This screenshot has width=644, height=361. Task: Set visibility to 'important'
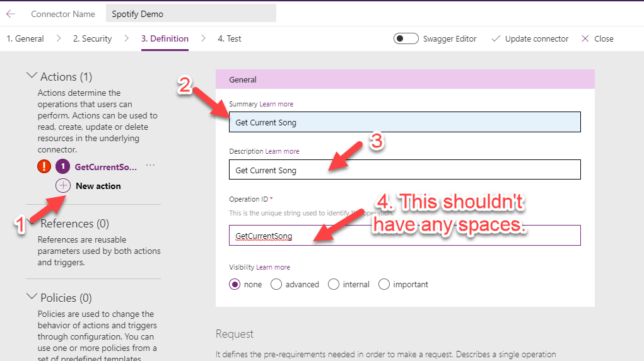tap(384, 284)
